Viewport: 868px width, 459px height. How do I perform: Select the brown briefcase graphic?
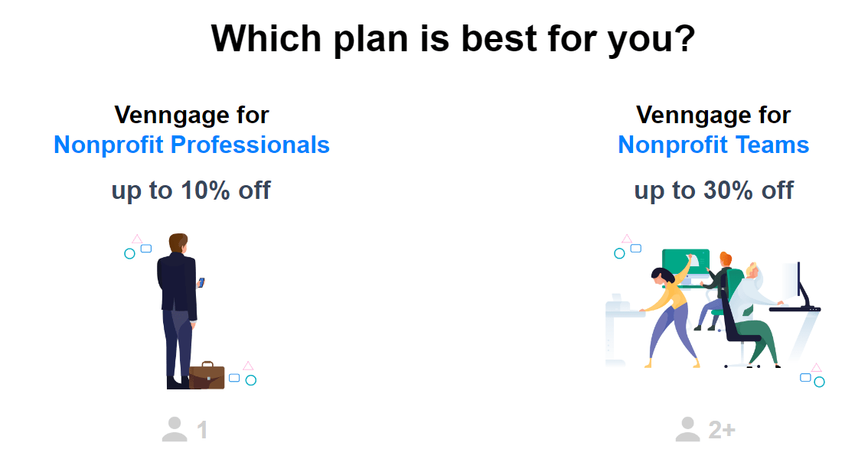[x=207, y=376]
